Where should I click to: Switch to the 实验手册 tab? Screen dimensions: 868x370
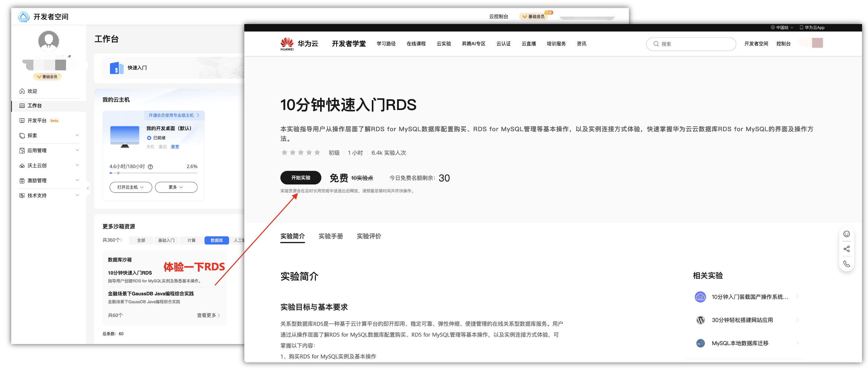[x=331, y=236]
